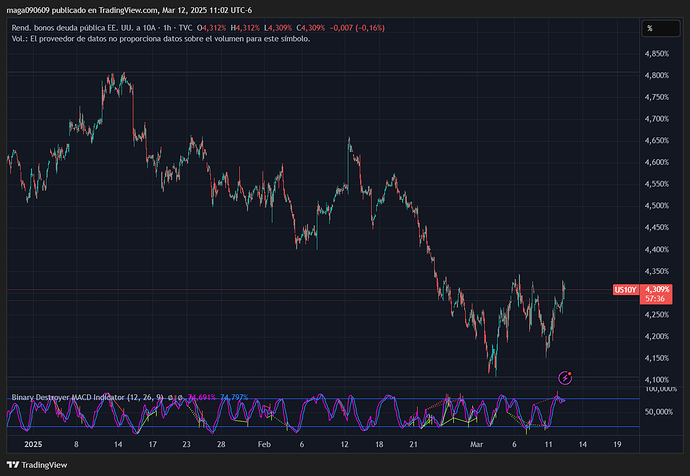Click the 4,850% price axis label
This screenshot has width=690, height=476.
coord(657,54)
